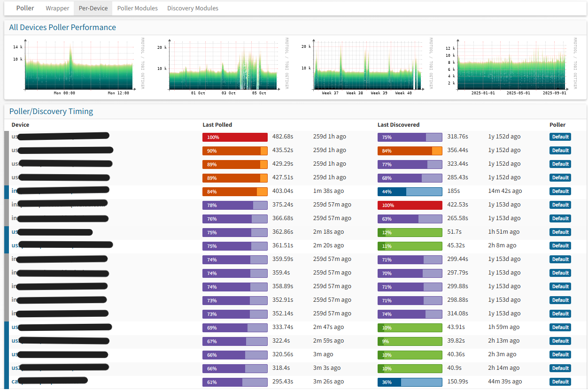Click the orange 84% Last Discovered bar
Viewport: 588px width, 390px height.
[410, 151]
